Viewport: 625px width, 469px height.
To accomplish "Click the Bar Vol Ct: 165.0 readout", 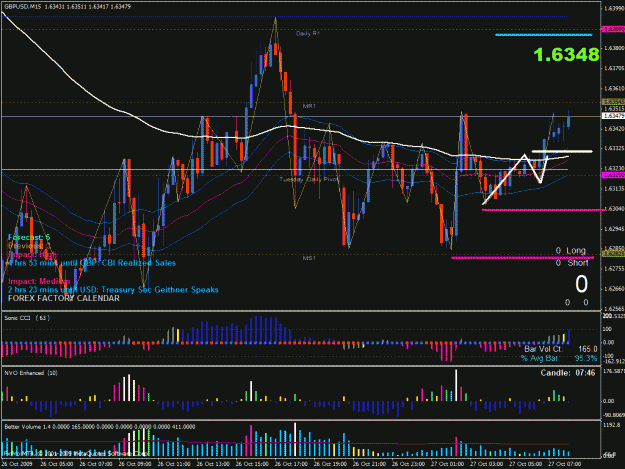I will pyautogui.click(x=560, y=349).
